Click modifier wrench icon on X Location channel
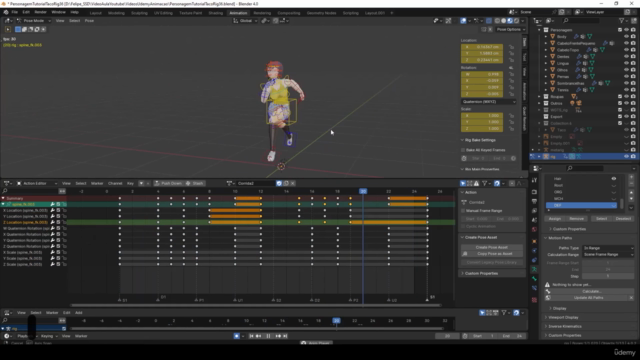This screenshot has height=360, width=640. pos(53,211)
